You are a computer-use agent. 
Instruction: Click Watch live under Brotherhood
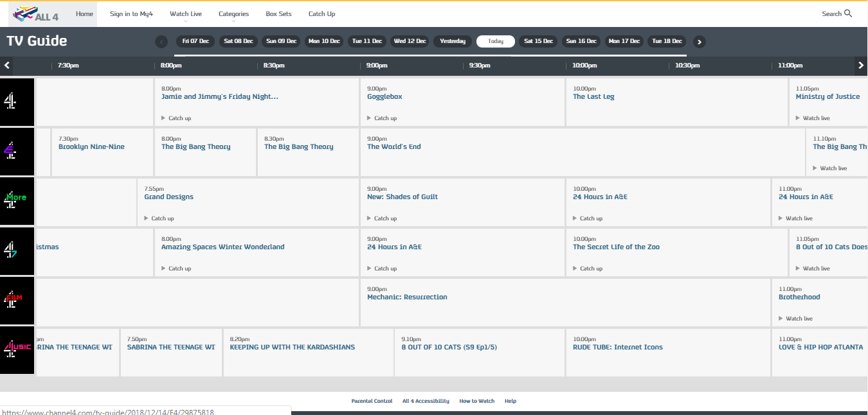[x=795, y=319]
